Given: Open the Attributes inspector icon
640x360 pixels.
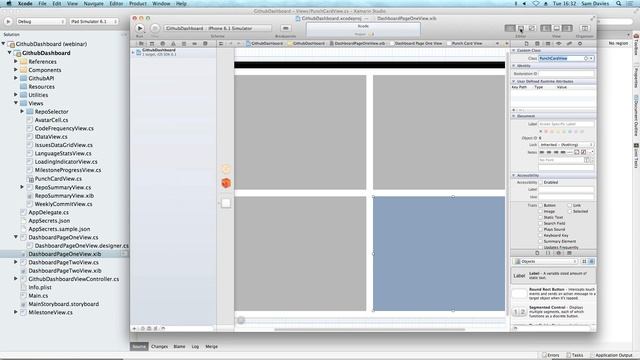Looking at the screenshot, I should [558, 43].
